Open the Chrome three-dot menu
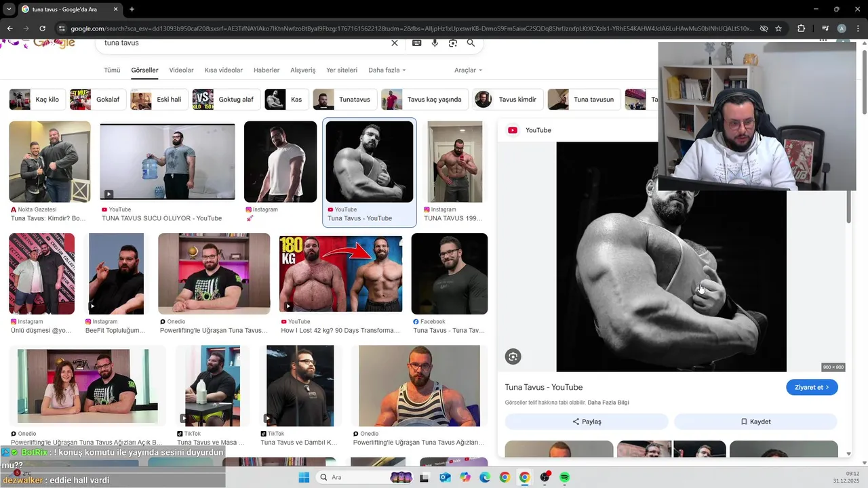This screenshot has width=868, height=488. tap(858, 28)
